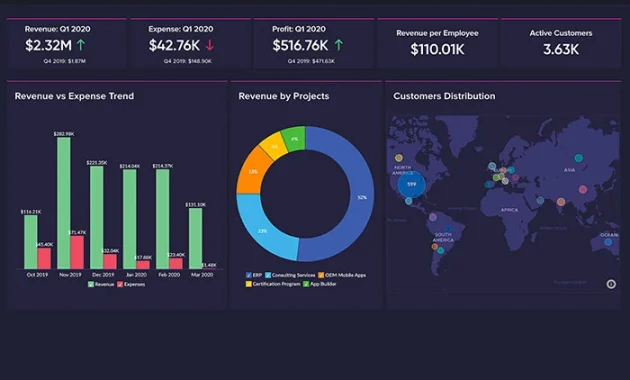Select the green Nov 2019 revenue bar
Image resolution: width=630 pixels, height=380 pixels.
pos(64,203)
